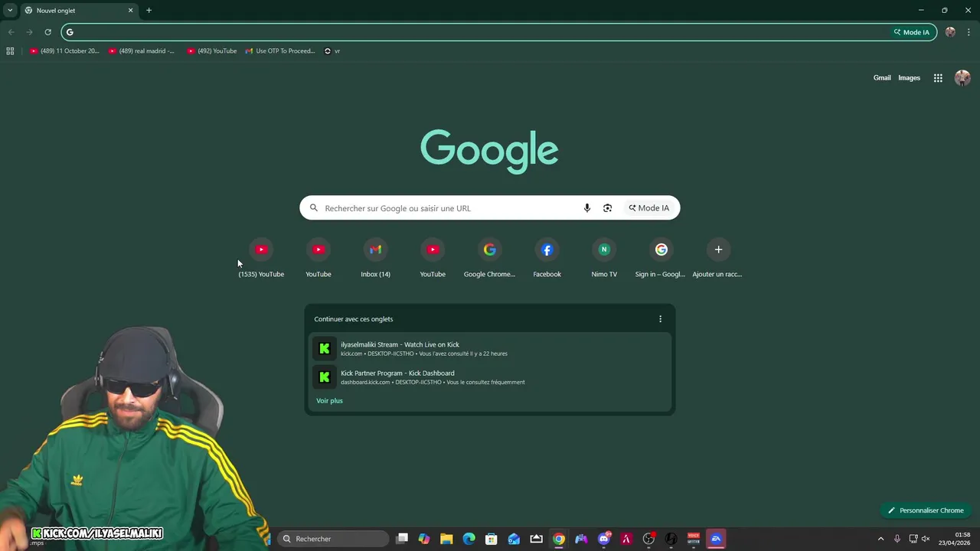
Task: Open the tab search dropdown arrow
Action: pos(10,10)
